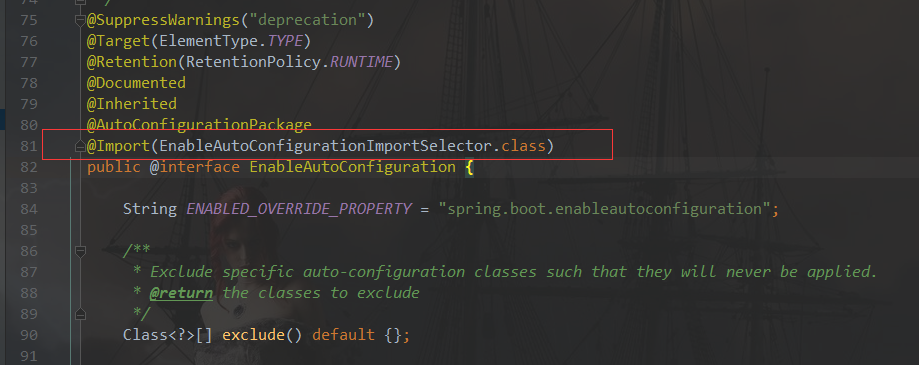Click line number 75 in the gutter
Screen dimensions: 919x365
[29, 21]
